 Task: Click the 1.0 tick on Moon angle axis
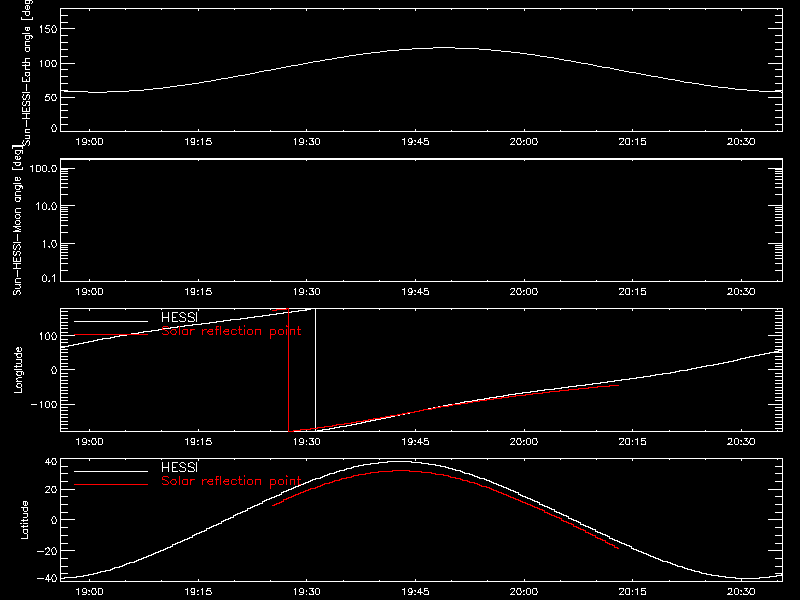point(49,244)
